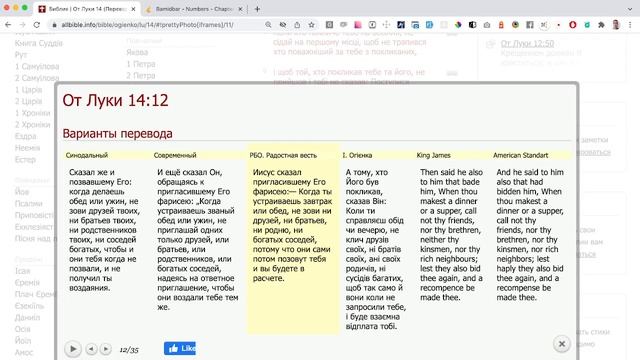Open the Chrome profile avatar
The width and height of the screenshot is (640, 360).
[616, 25]
